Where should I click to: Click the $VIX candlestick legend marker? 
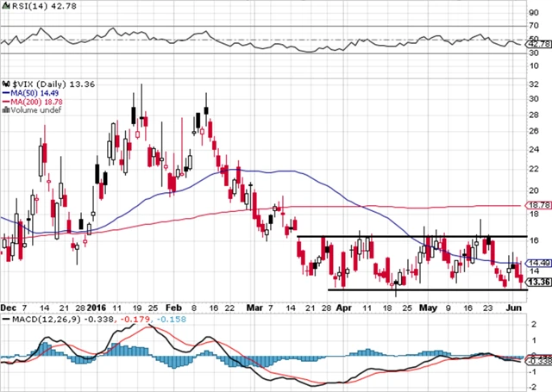pos(4,83)
